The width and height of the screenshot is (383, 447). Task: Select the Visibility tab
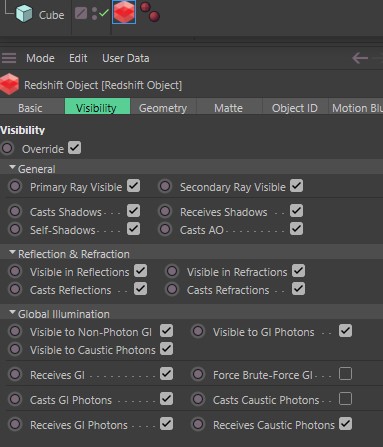pyautogui.click(x=97, y=106)
